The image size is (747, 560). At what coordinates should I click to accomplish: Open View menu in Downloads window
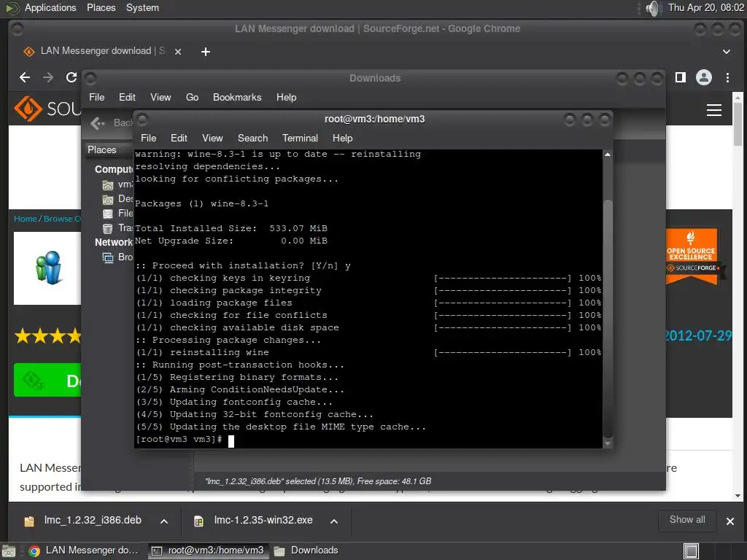coord(160,97)
